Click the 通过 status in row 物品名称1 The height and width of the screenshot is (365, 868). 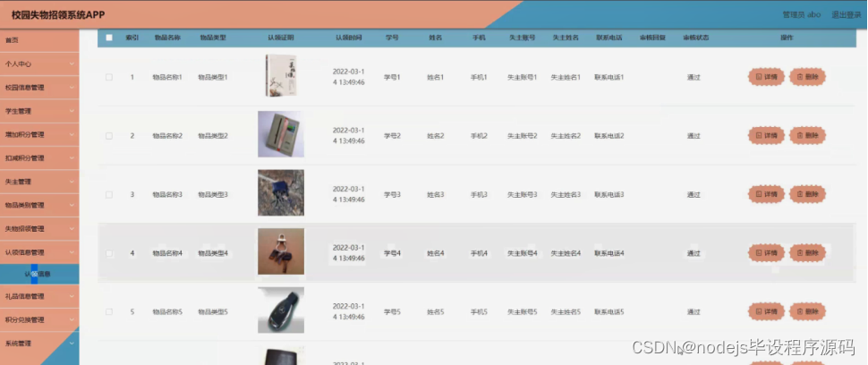tap(694, 78)
